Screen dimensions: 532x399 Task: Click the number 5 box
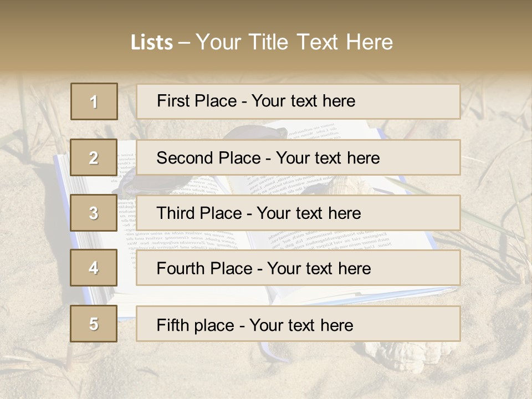[x=94, y=324]
